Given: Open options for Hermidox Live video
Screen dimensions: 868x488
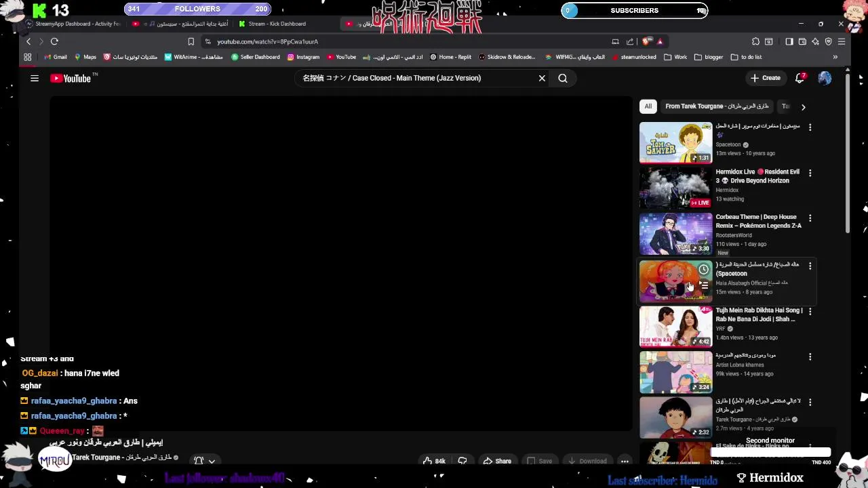Looking at the screenshot, I should pyautogui.click(x=810, y=173).
